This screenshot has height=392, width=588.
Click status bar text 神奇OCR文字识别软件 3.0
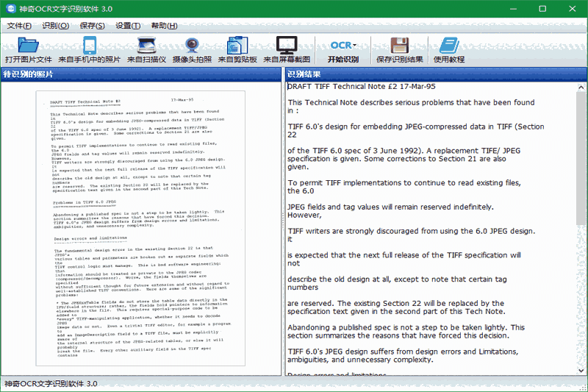coord(51,384)
